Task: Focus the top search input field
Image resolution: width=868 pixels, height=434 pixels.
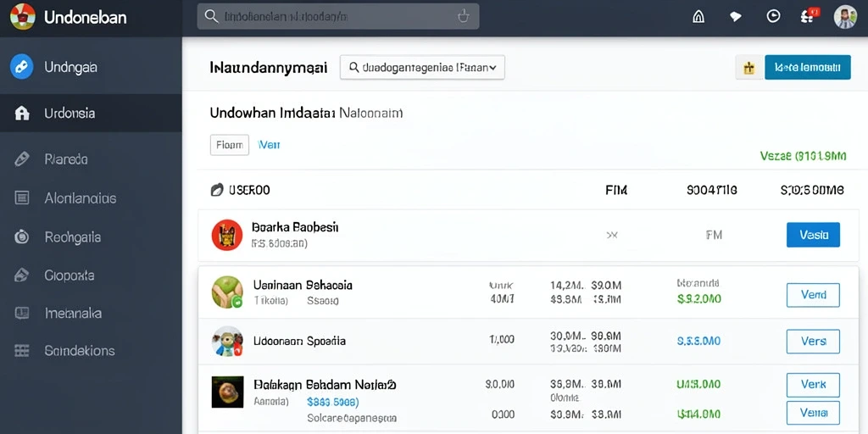Action: 338,17
